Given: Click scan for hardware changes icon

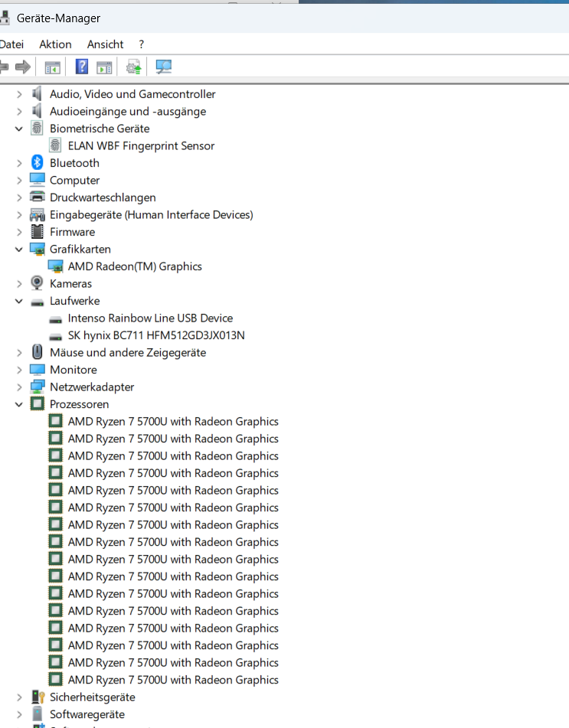Looking at the screenshot, I should (x=163, y=67).
